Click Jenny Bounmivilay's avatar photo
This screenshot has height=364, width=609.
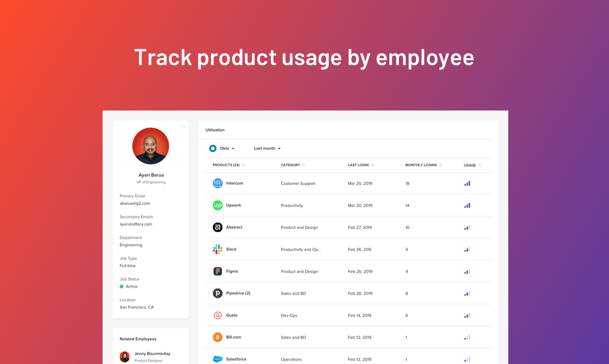click(x=125, y=357)
